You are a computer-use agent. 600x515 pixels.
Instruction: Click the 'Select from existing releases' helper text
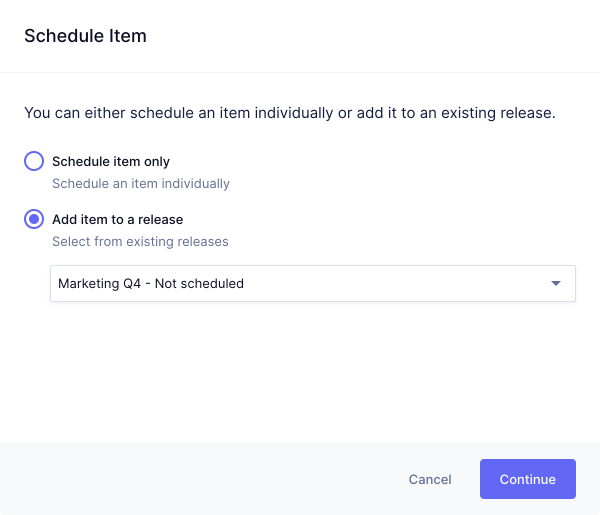(x=140, y=242)
